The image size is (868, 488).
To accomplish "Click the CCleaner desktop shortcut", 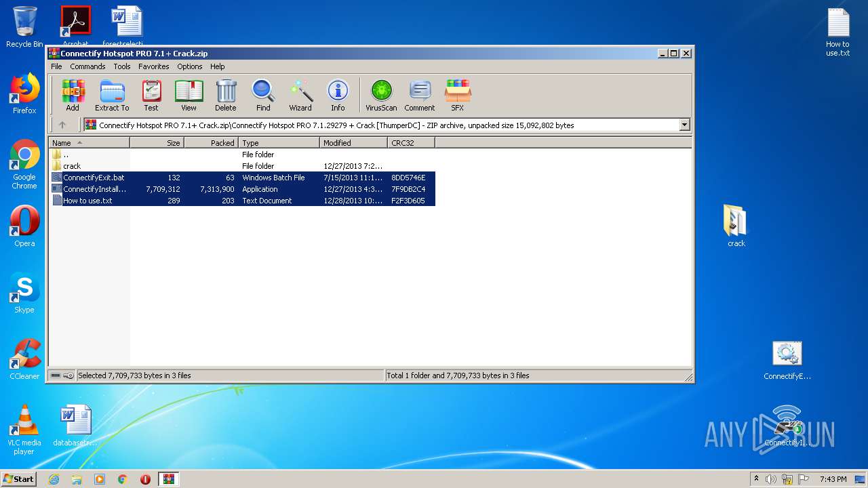I will click(x=24, y=359).
